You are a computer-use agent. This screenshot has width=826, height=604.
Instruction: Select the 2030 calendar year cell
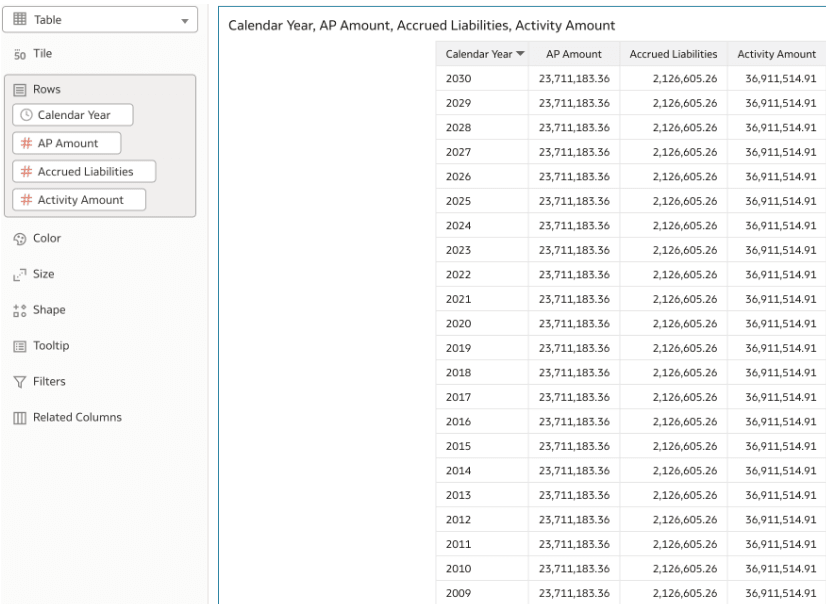(482, 78)
